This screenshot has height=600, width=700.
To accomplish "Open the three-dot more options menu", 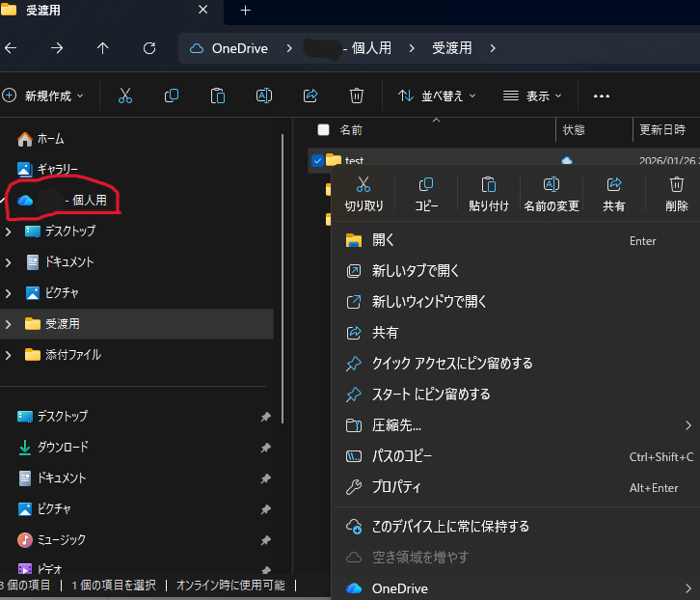I will click(x=602, y=95).
